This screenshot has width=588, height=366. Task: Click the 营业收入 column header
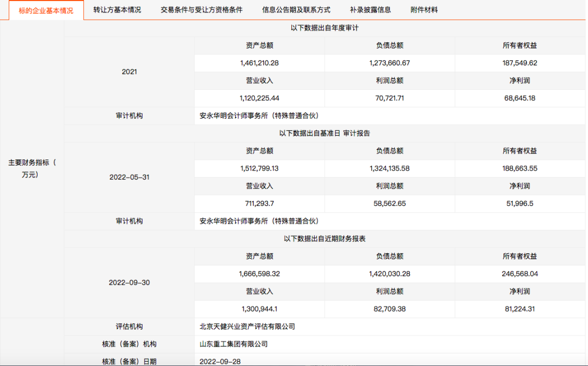pyautogui.click(x=259, y=186)
